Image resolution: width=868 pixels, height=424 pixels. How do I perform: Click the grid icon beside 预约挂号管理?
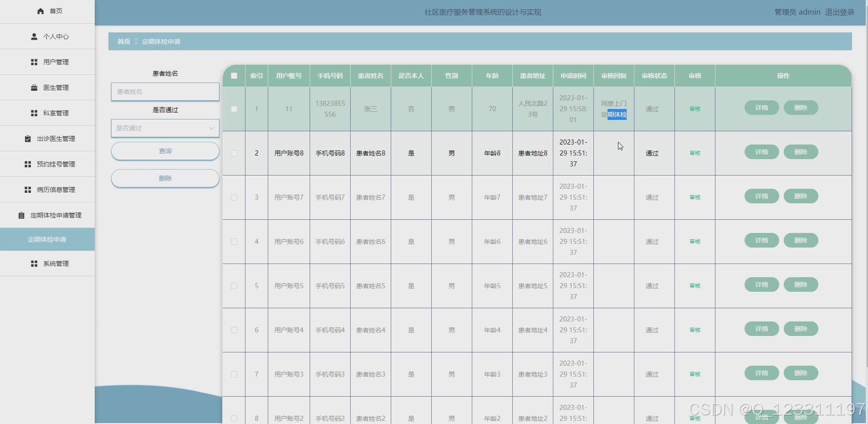click(28, 164)
